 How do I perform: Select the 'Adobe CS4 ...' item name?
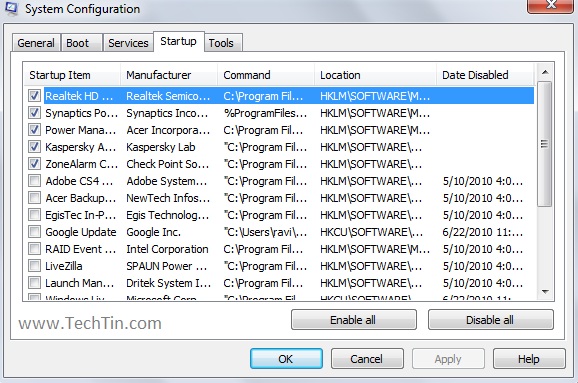coord(79,181)
